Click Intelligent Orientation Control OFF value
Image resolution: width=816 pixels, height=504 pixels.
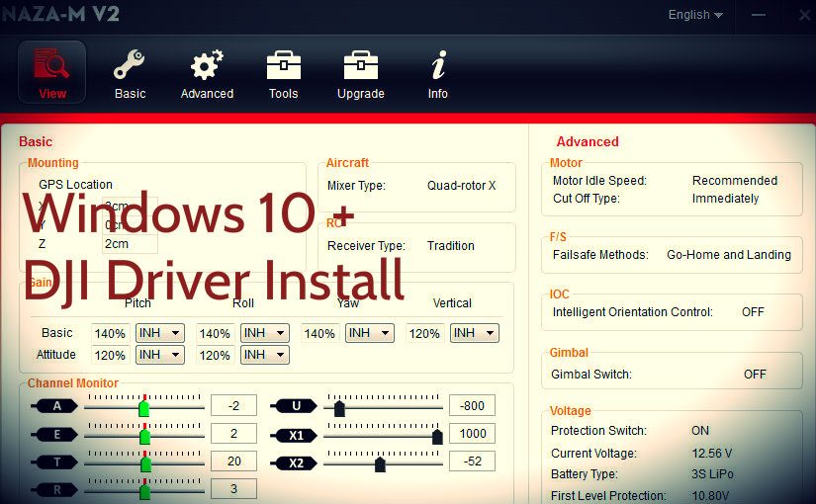click(x=753, y=312)
